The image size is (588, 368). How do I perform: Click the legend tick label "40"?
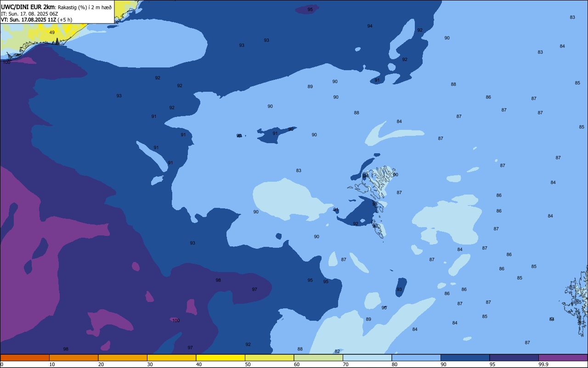point(199,364)
